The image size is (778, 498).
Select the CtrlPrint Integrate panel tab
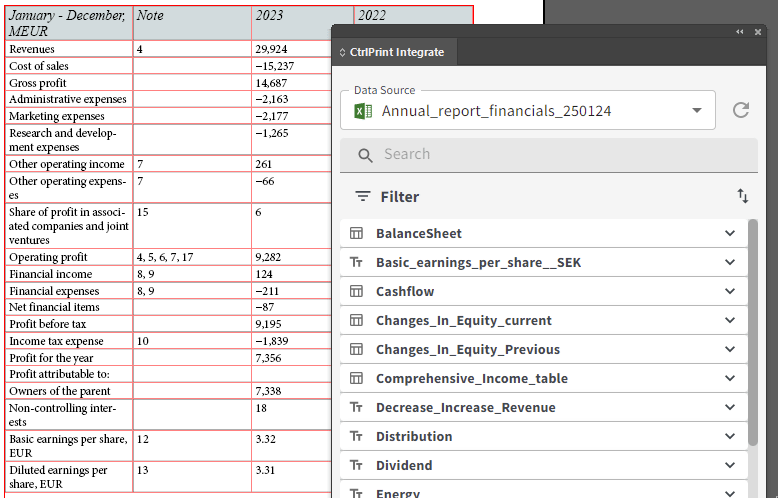(394, 52)
